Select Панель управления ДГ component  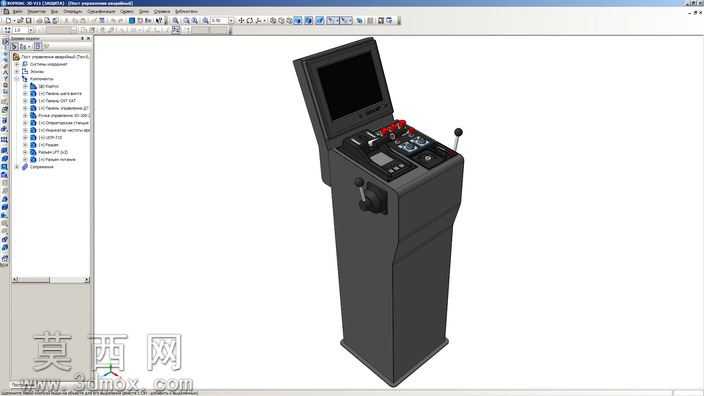pos(63,108)
